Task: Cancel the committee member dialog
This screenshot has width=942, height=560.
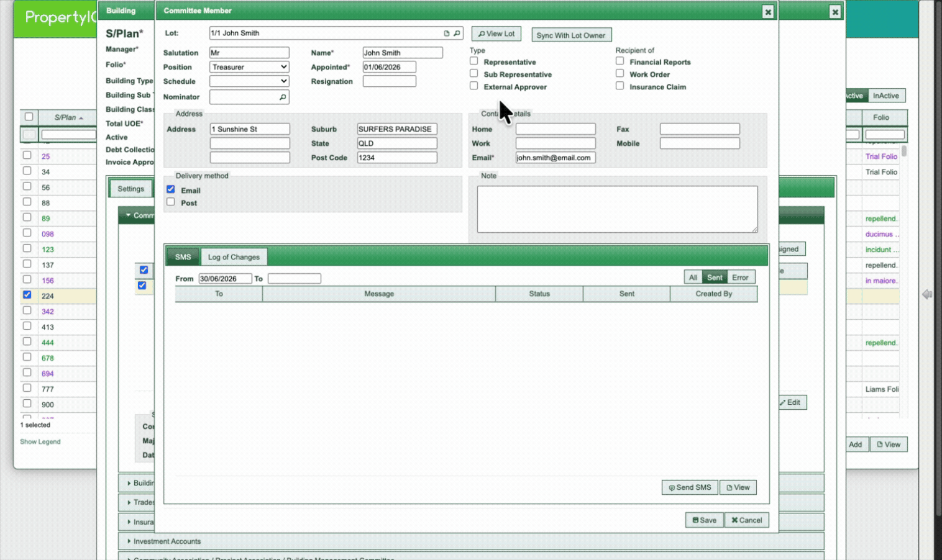Action: (746, 520)
